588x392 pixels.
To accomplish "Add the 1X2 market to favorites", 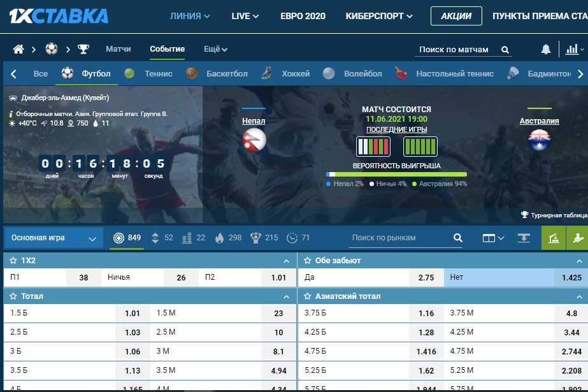I will pos(13,260).
